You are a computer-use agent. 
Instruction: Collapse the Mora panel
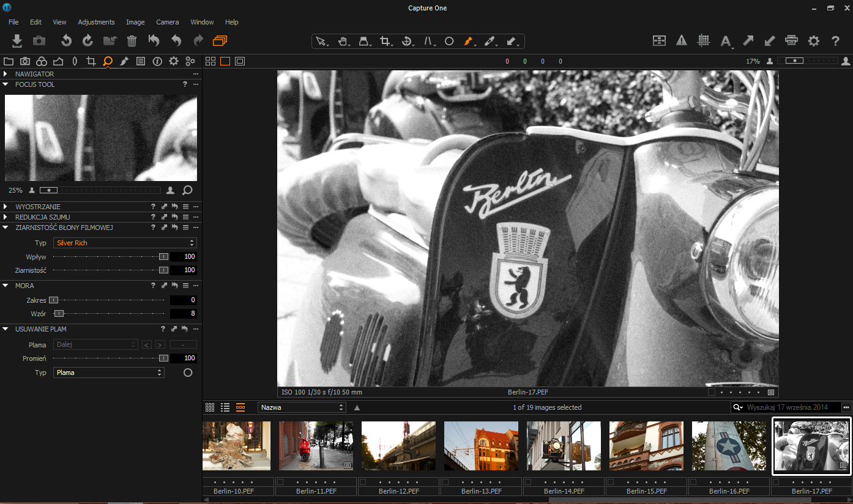6,286
